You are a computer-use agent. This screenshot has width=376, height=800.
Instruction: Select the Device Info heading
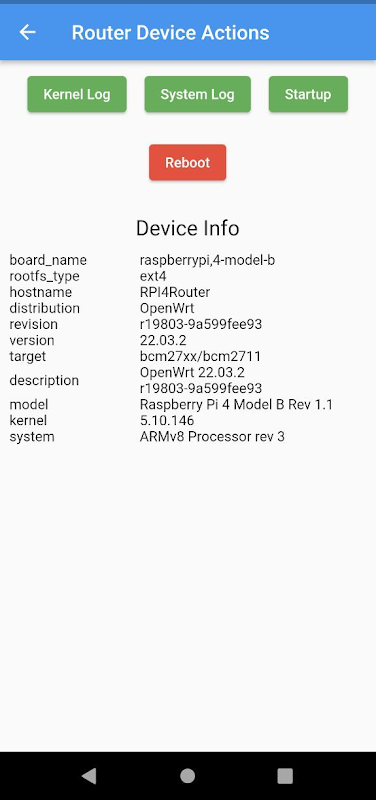[188, 228]
